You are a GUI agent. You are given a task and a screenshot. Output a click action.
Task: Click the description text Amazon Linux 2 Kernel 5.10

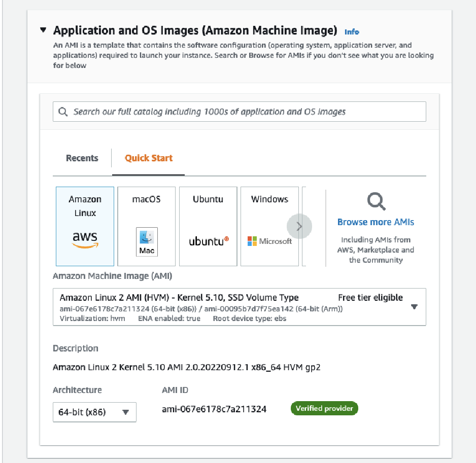pyautogui.click(x=186, y=368)
